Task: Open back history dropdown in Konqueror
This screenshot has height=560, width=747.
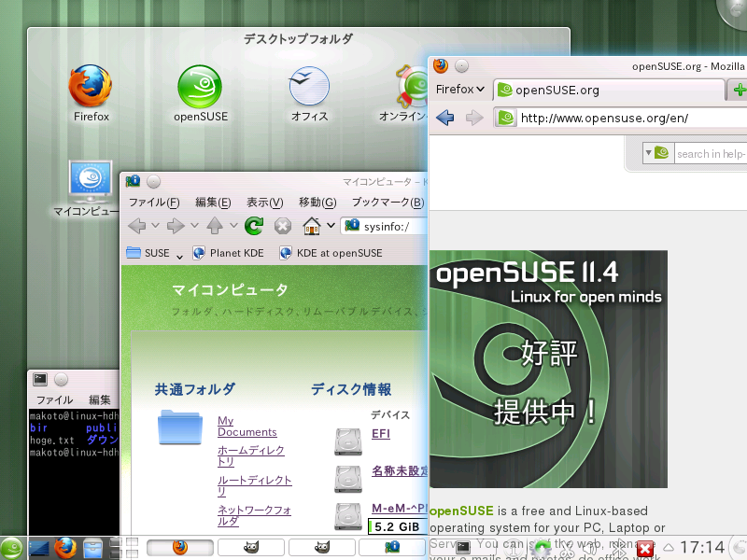Action: click(155, 225)
